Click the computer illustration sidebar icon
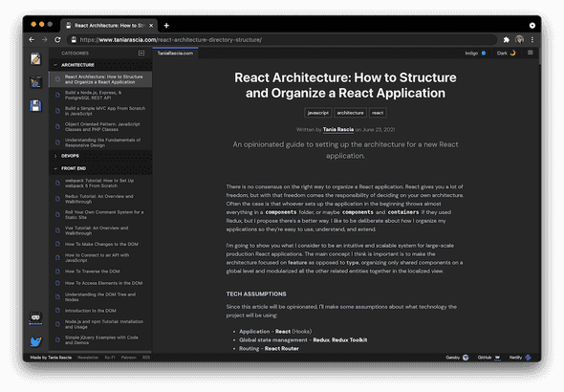The height and width of the screenshot is (392, 564). tap(35, 82)
